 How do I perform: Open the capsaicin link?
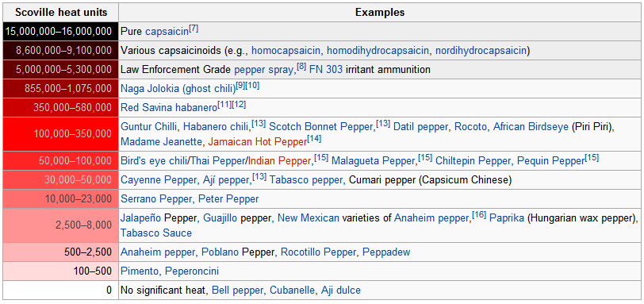[167, 32]
